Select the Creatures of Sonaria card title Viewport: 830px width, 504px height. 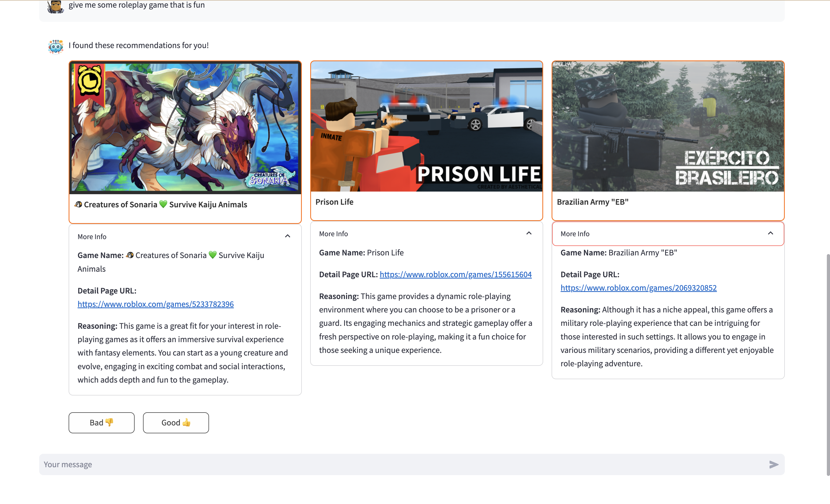pos(161,205)
